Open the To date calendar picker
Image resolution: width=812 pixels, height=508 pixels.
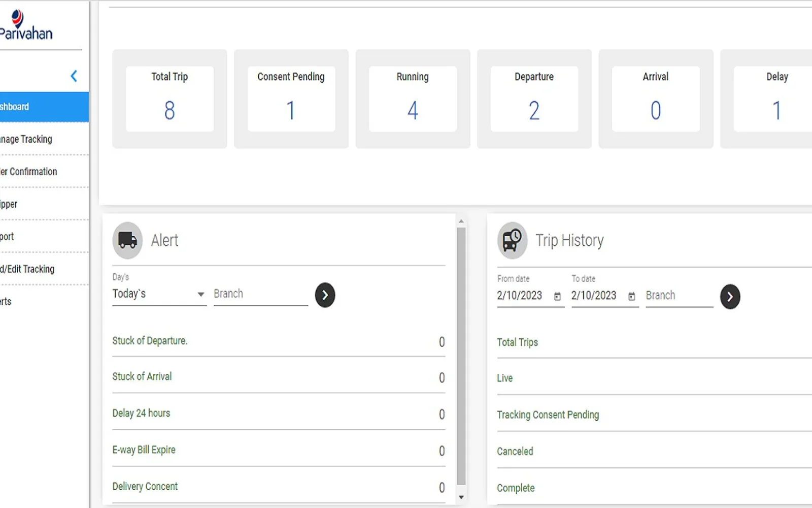631,296
